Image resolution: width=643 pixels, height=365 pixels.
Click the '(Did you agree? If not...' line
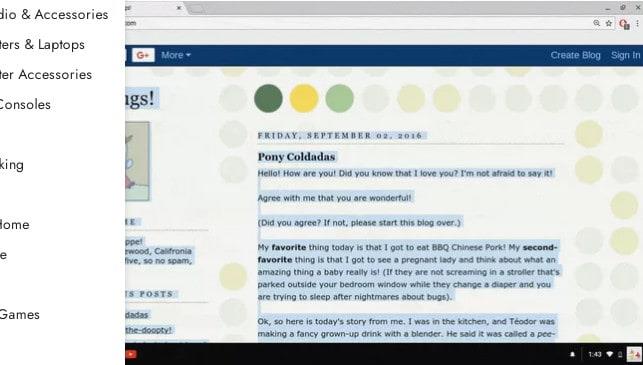click(359, 223)
